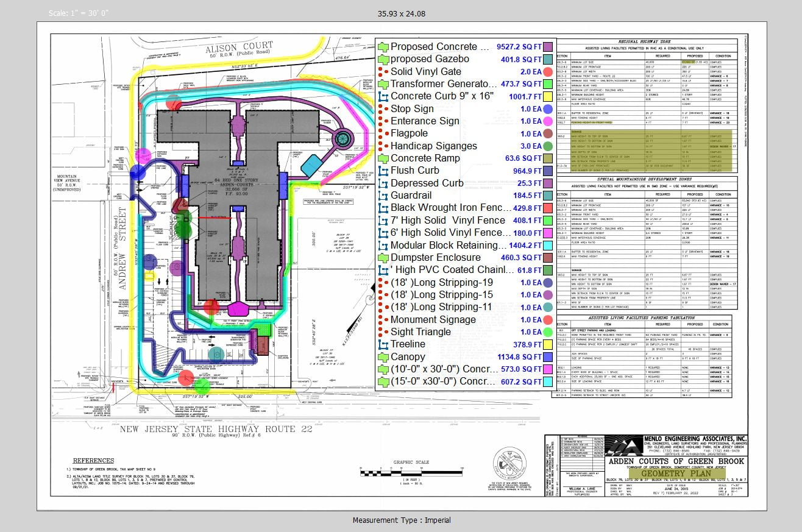Screen dimensions: 802x532
Task: Select the Concrete Ramp legend entry
Action: coord(425,158)
